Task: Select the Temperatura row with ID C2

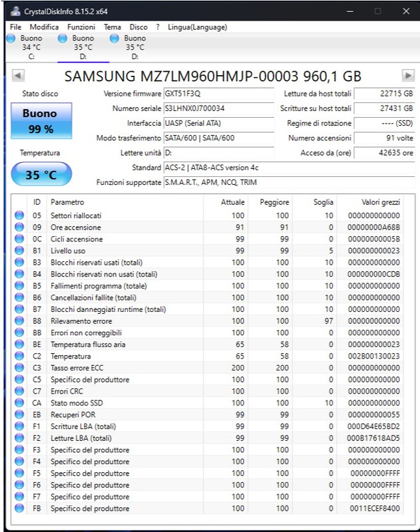Action: 208,356
